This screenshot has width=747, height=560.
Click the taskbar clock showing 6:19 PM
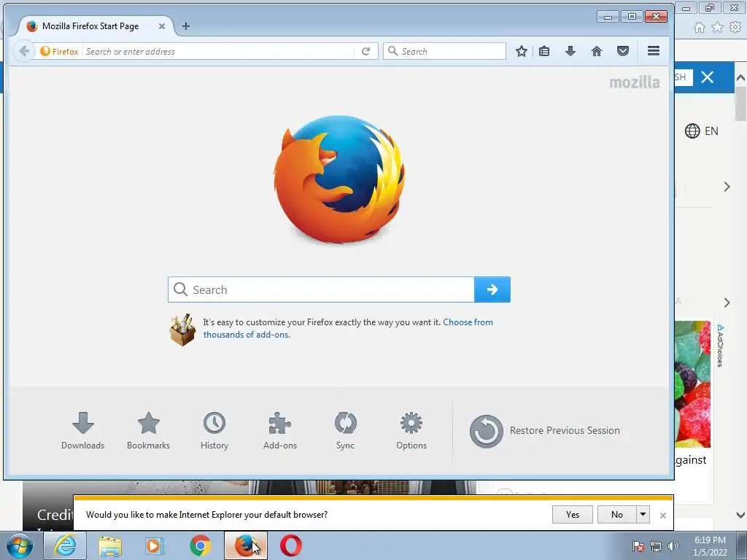coord(710,546)
